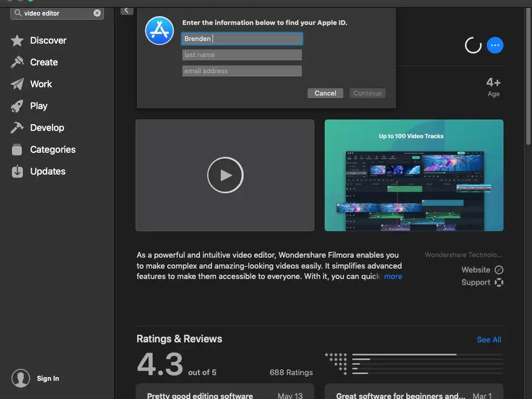
Task: Click the Continue button
Action: [x=367, y=93]
